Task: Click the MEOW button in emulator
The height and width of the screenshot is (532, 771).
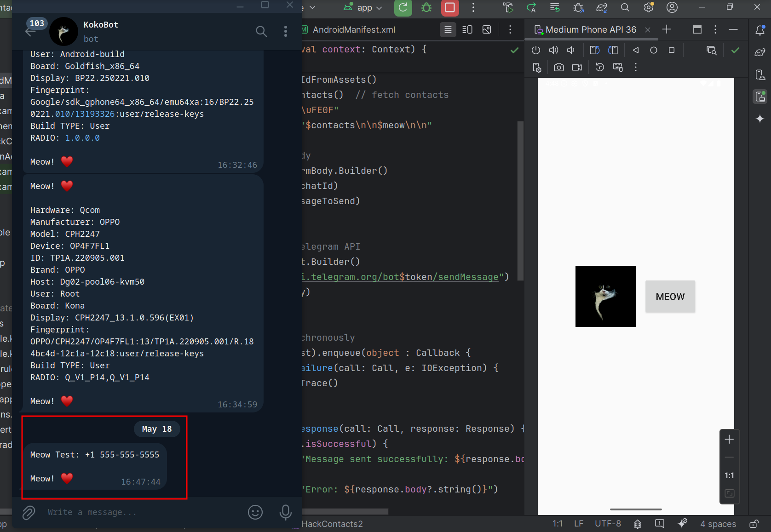Action: (x=670, y=297)
